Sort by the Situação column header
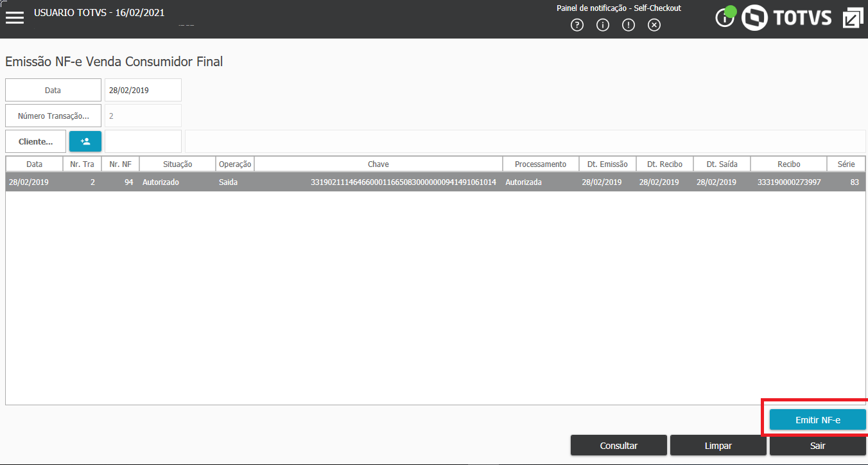Image resolution: width=868 pixels, height=465 pixels. coord(178,164)
